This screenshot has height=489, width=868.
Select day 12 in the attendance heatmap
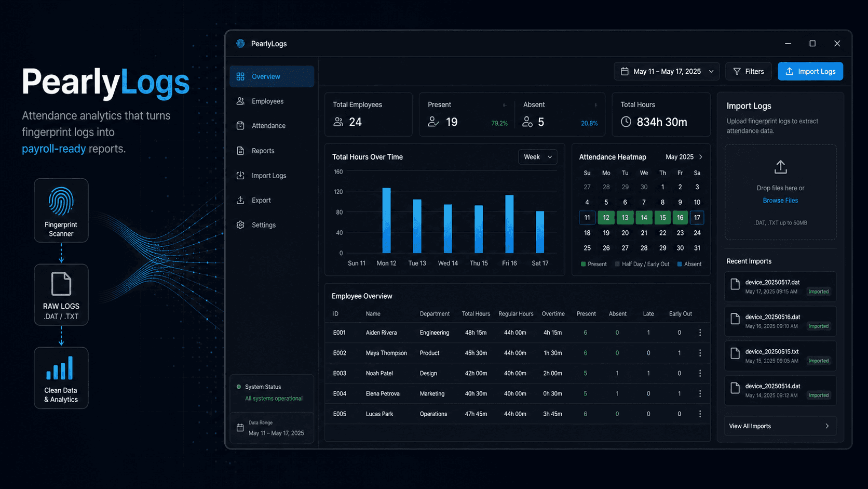[x=606, y=218]
